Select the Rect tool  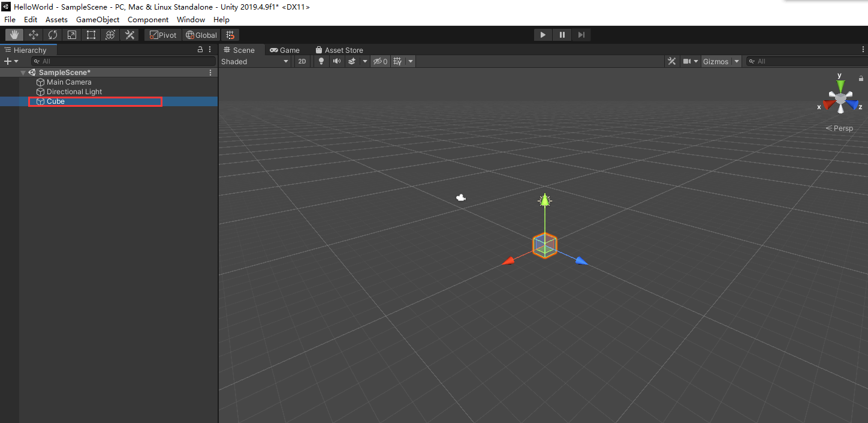tap(91, 35)
